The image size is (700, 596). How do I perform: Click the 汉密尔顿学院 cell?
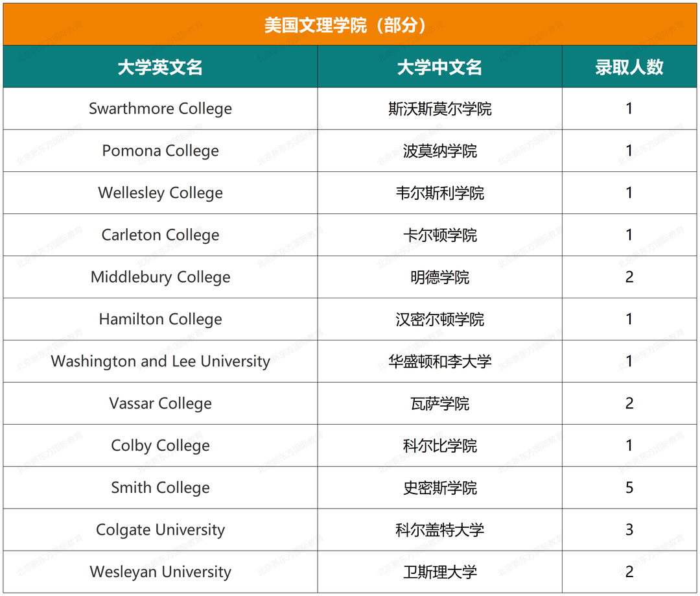tap(439, 319)
